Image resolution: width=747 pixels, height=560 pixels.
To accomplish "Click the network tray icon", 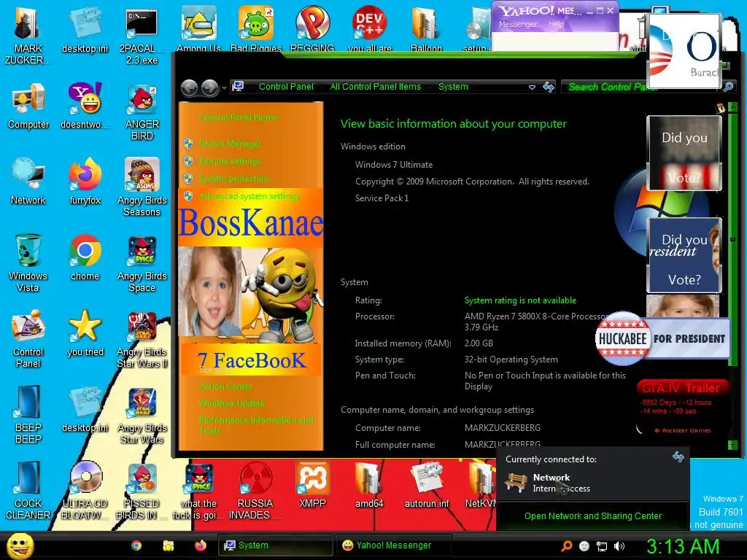I will coord(602,546).
